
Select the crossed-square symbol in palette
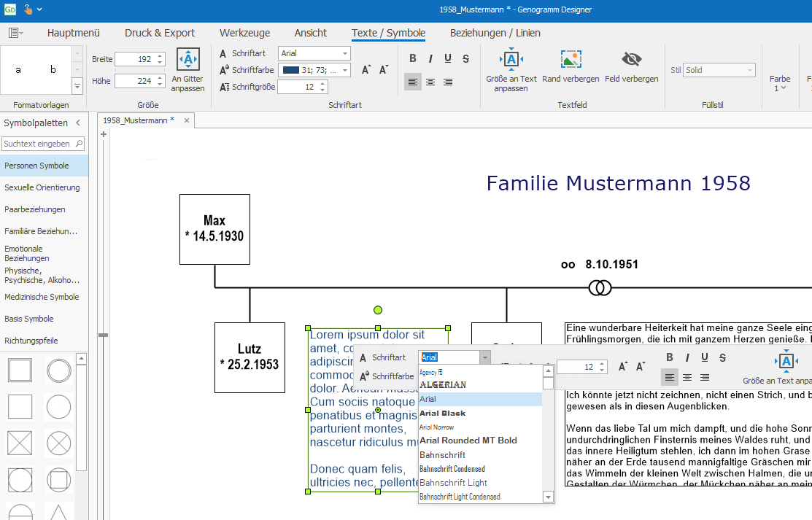tap(20, 443)
